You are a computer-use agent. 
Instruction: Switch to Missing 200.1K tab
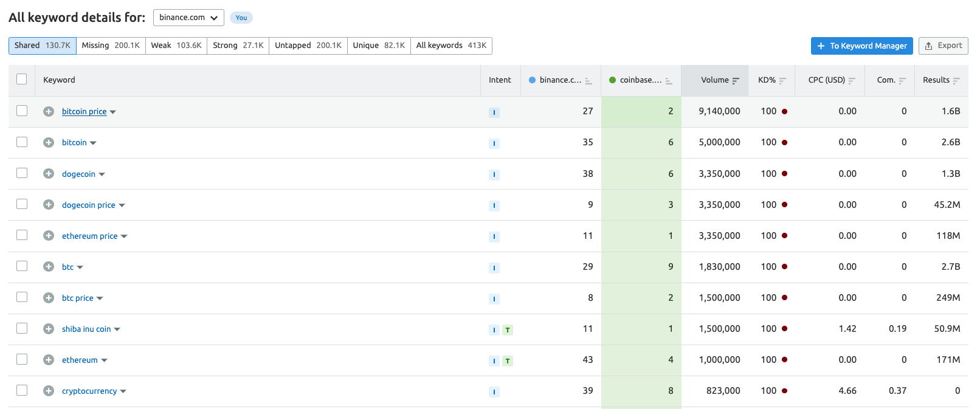coord(111,46)
